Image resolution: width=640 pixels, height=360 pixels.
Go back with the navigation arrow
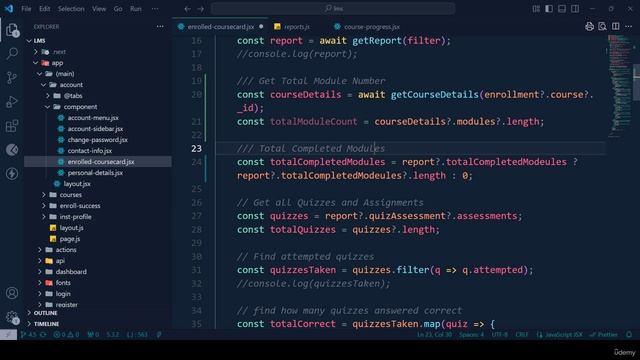(x=187, y=9)
